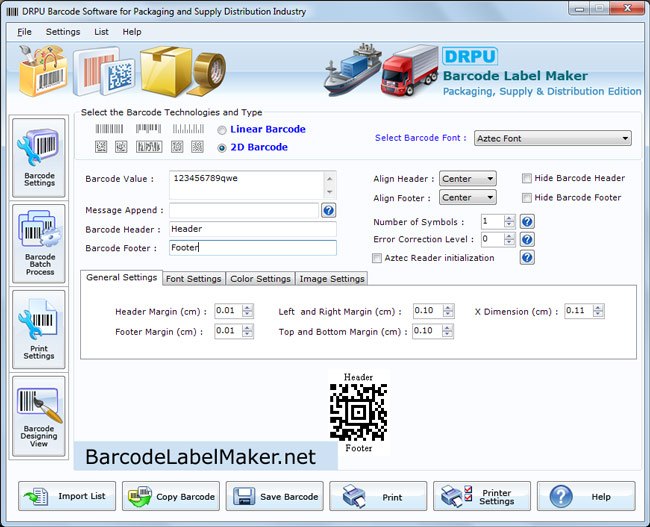
Task: Open Barcode Batch Process in sidebar
Action: click(39, 243)
